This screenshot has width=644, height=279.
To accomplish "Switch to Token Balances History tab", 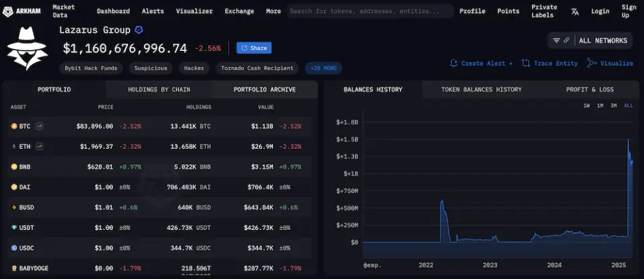I will pyautogui.click(x=481, y=90).
